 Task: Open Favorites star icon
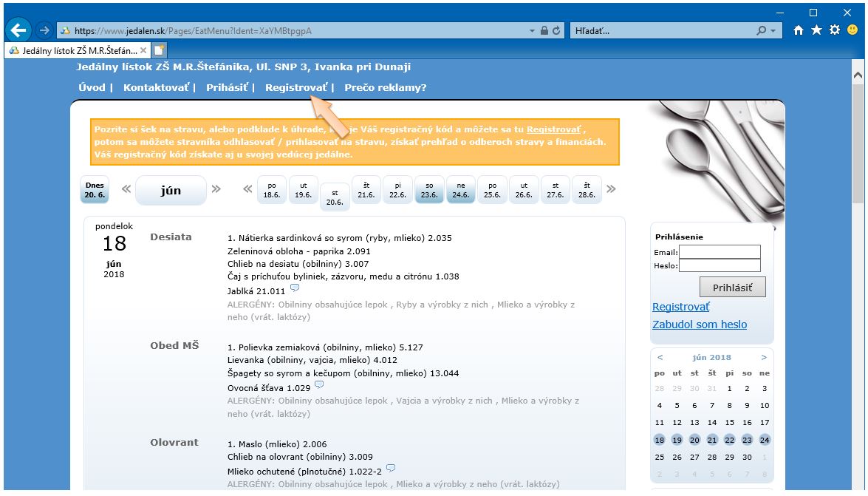tap(816, 31)
